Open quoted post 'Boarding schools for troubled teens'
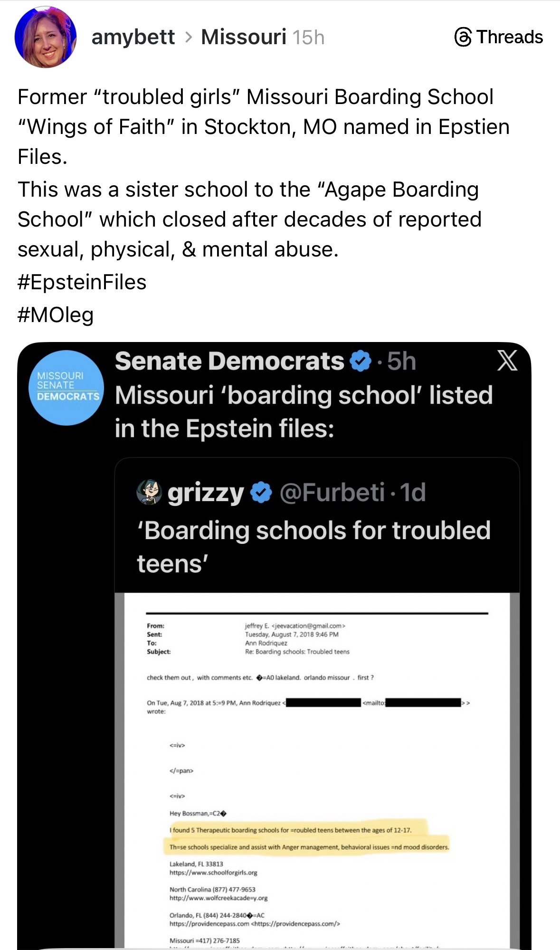This screenshot has height=950, width=560. (313, 546)
